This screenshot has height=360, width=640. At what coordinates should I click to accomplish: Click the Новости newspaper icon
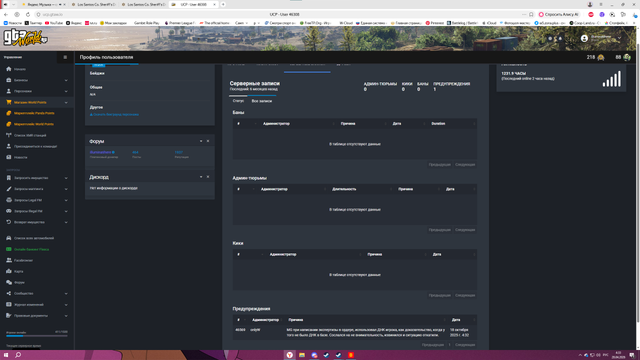click(x=9, y=157)
